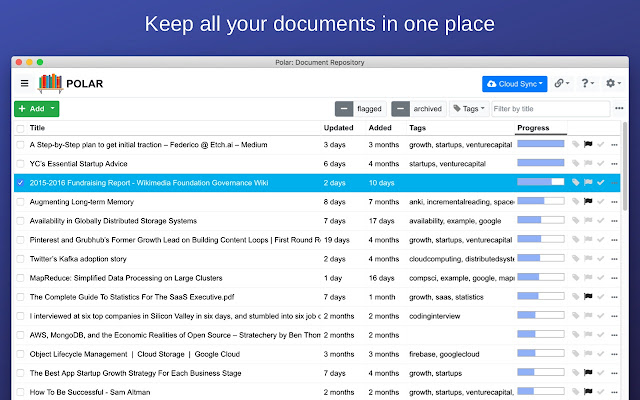Screen dimensions: 640x400
Task: Open the settings gear menu
Action: pyautogui.click(x=613, y=83)
